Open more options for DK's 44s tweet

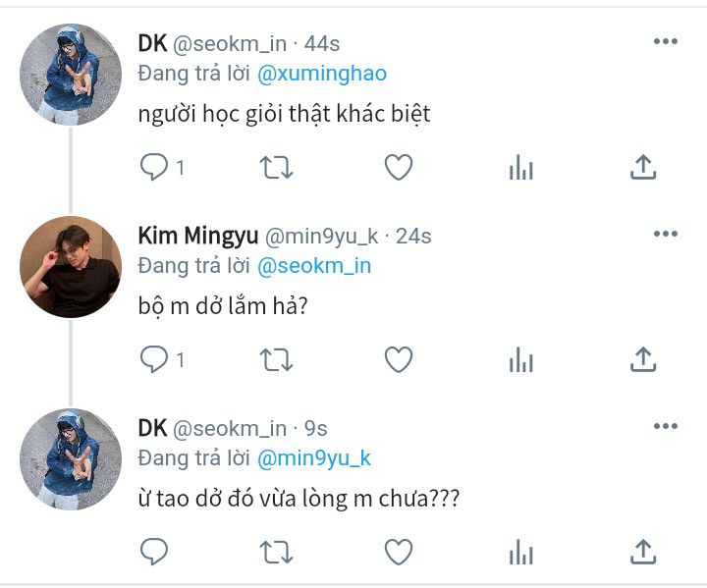point(666,41)
